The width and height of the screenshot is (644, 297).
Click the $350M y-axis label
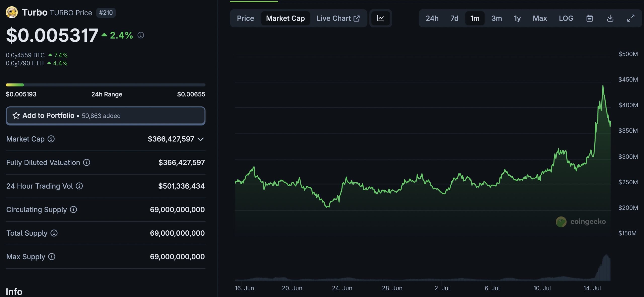tap(628, 131)
